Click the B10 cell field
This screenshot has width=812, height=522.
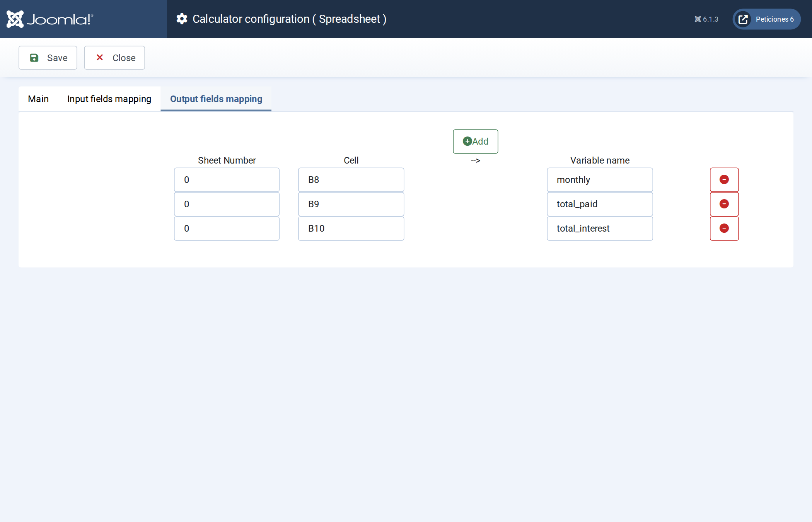[x=351, y=229]
